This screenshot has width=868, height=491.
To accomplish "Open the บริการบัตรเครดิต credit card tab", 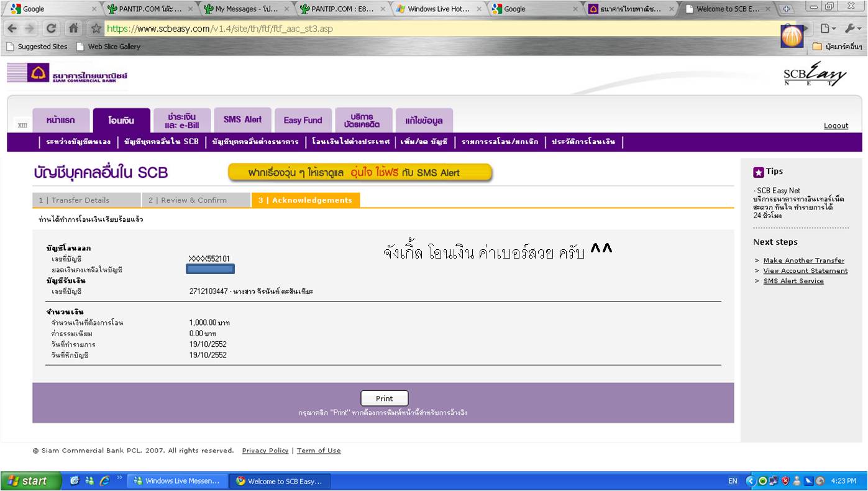I will pyautogui.click(x=363, y=120).
